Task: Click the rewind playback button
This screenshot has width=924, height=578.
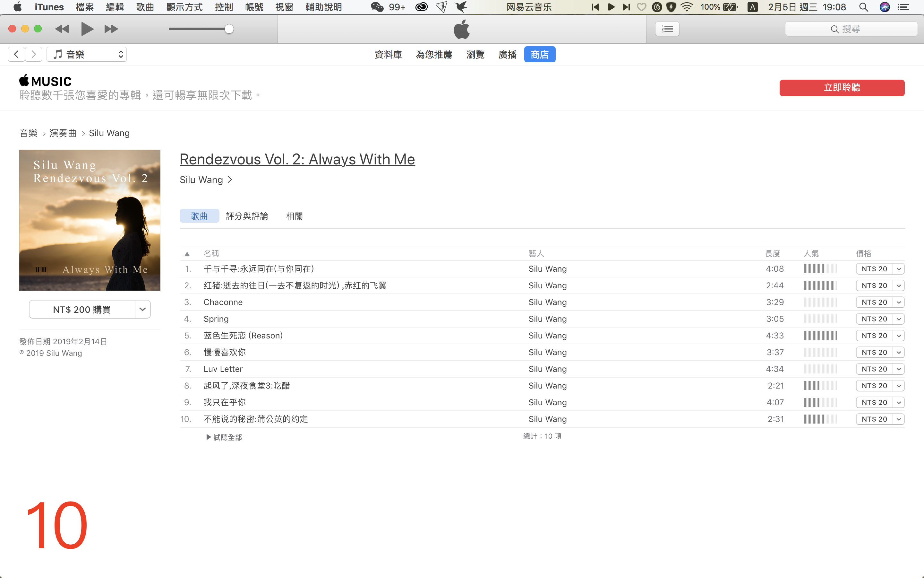Action: [x=62, y=29]
